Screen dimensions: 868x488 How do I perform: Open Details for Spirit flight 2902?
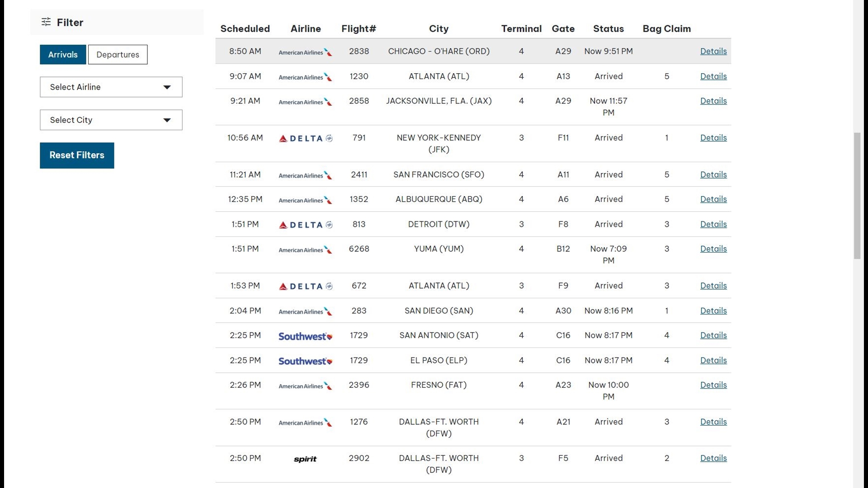tap(713, 458)
